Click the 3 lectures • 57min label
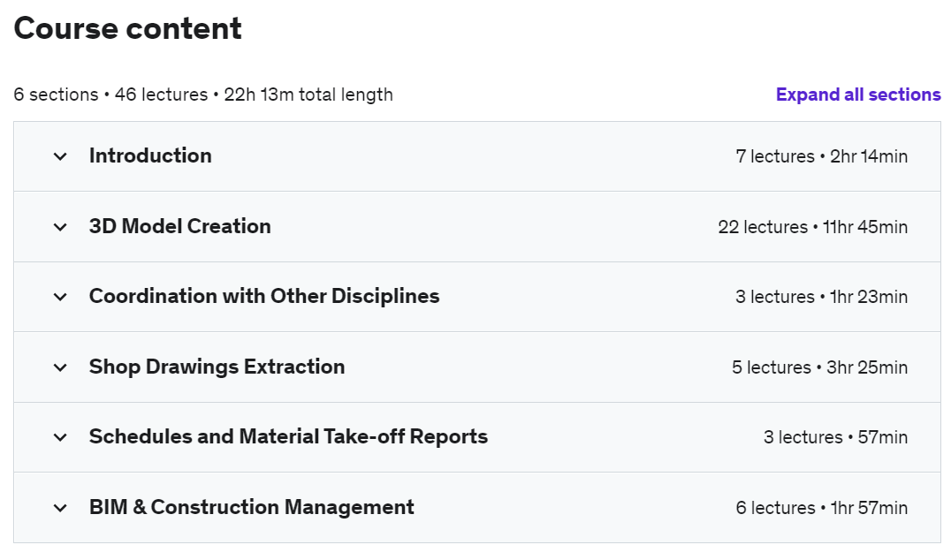951x560 pixels. click(x=835, y=437)
